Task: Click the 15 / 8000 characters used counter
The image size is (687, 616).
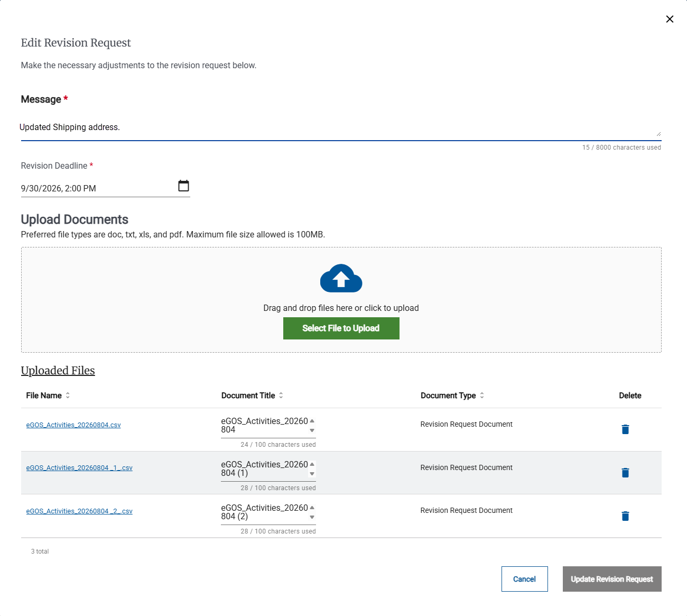Action: (621, 148)
